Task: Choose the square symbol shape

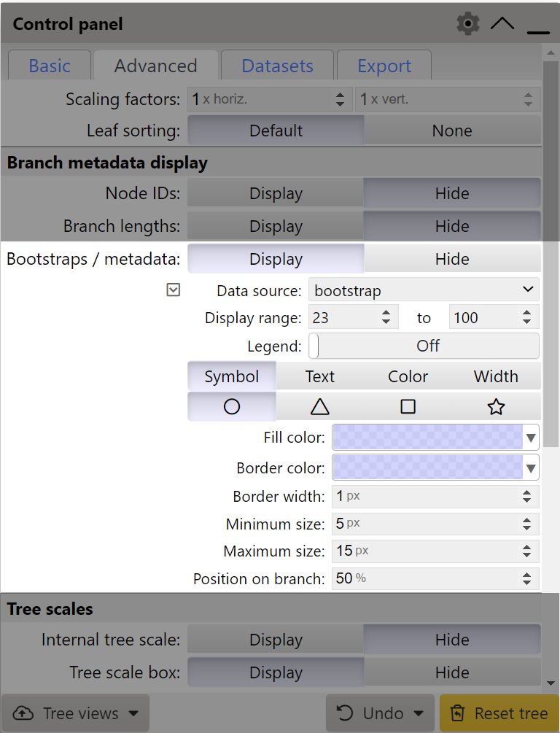Action: tap(408, 406)
